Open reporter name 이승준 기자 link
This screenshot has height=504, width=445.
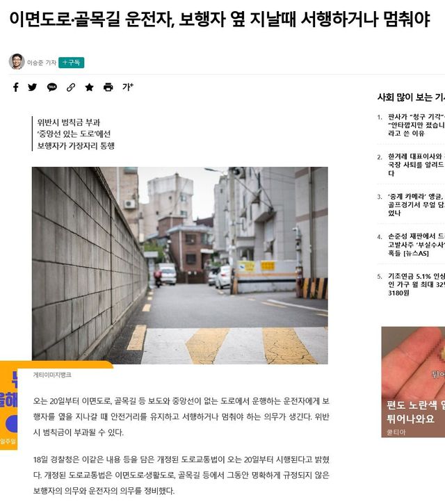[x=41, y=63]
